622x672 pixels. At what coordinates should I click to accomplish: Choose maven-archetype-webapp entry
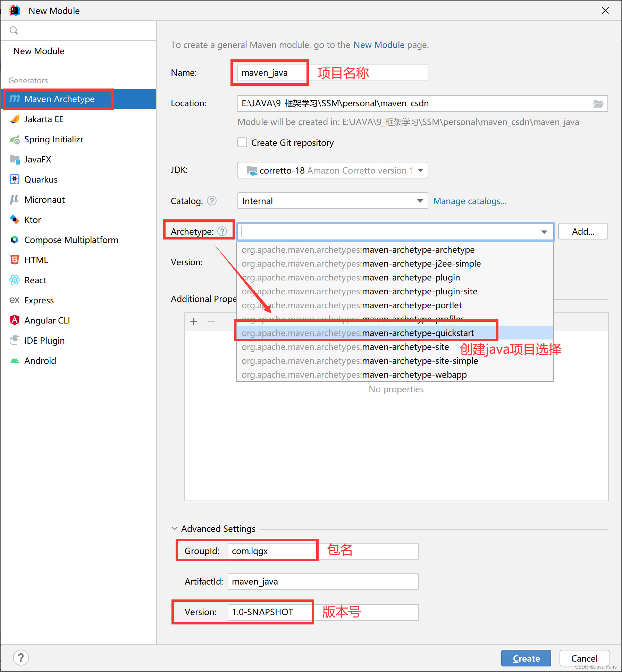coord(395,375)
